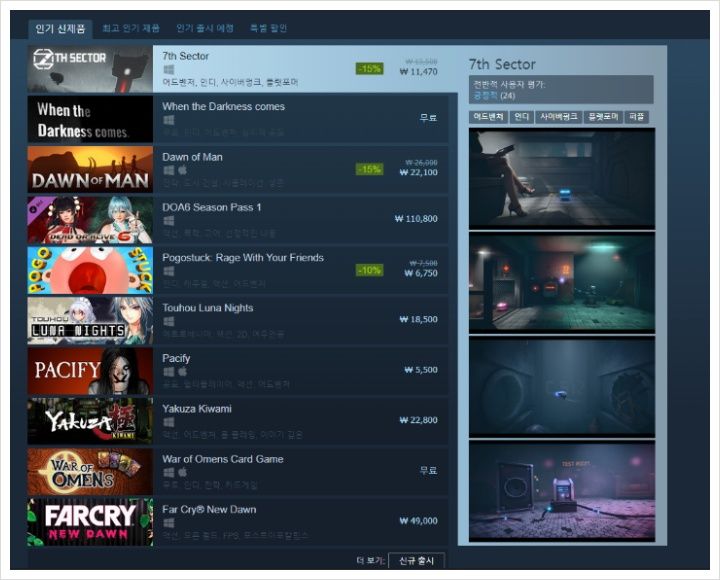Click the Touhou Luna Nights banner image

tap(90, 321)
